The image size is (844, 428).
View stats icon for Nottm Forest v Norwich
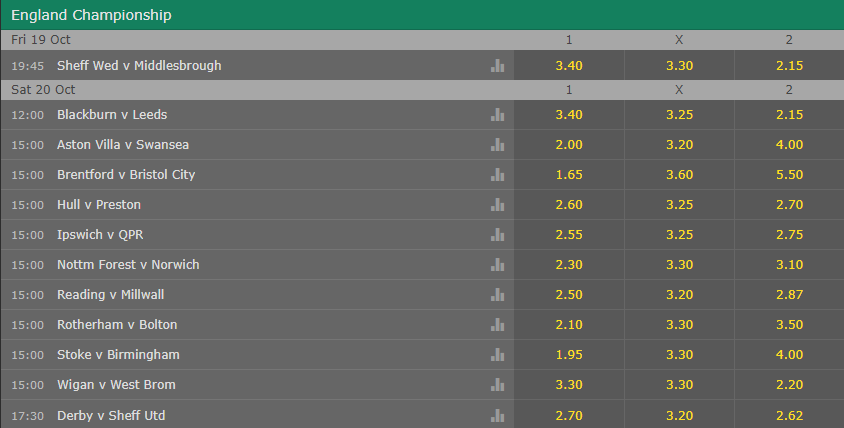coord(497,265)
